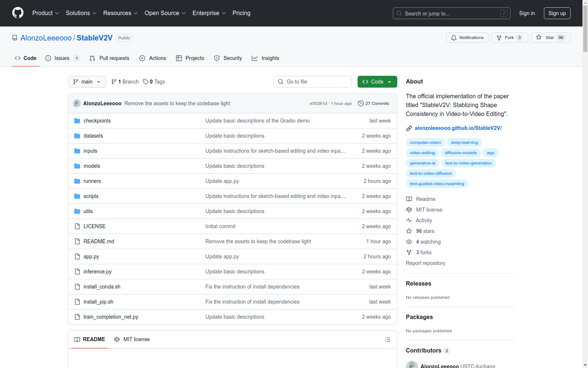Expand the Solutions menu
The image size is (588, 368).
click(81, 13)
